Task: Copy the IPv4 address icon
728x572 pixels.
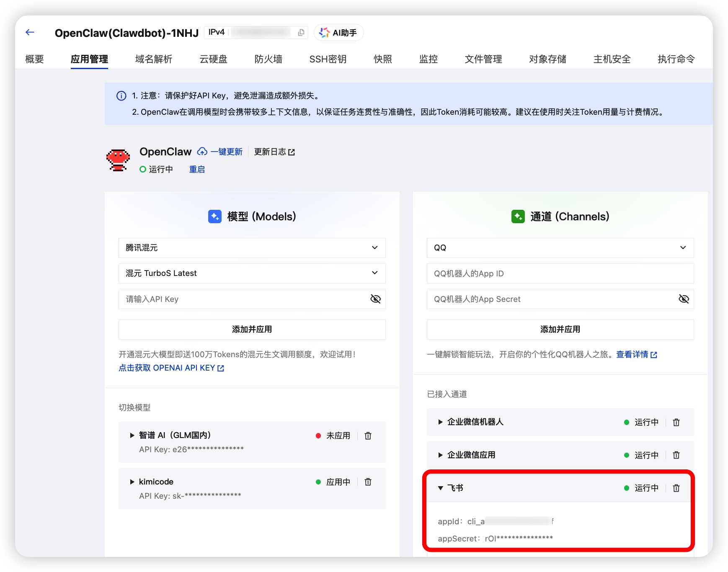Action: click(301, 33)
